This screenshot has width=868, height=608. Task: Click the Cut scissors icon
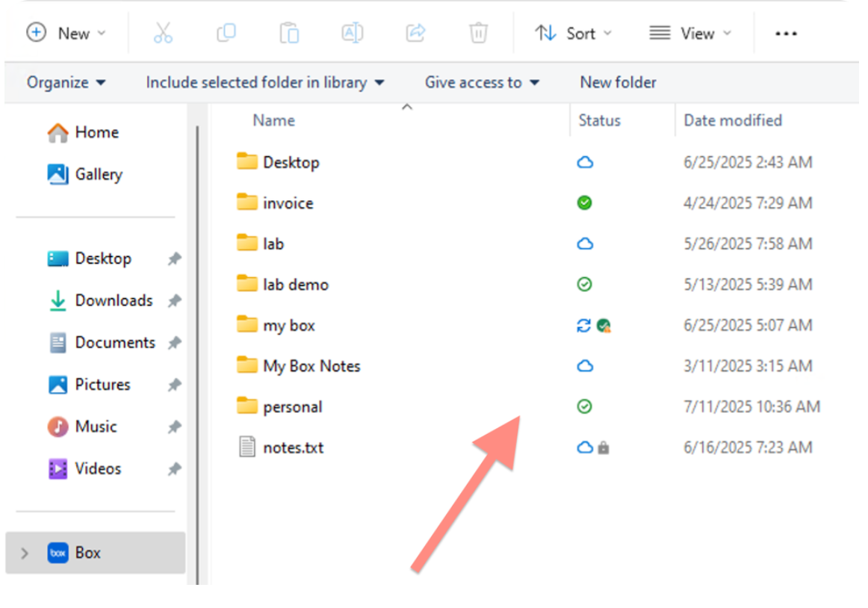tap(163, 33)
